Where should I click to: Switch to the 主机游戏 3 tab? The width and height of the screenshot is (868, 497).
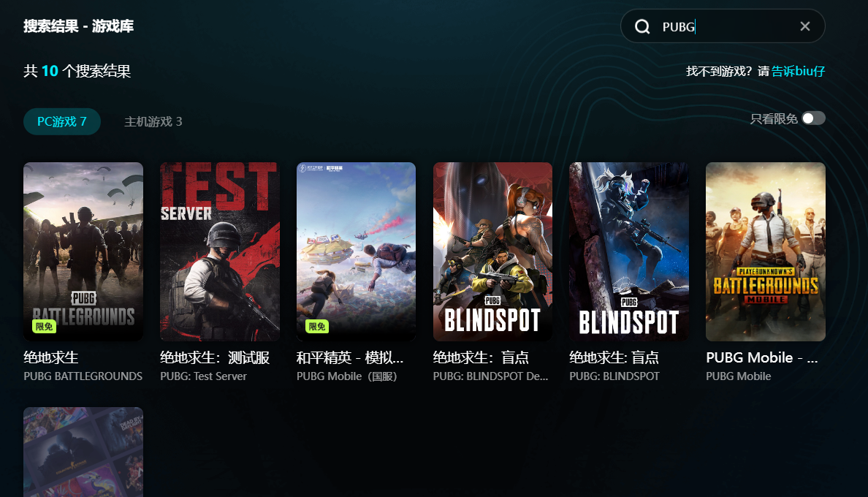pyautogui.click(x=153, y=122)
